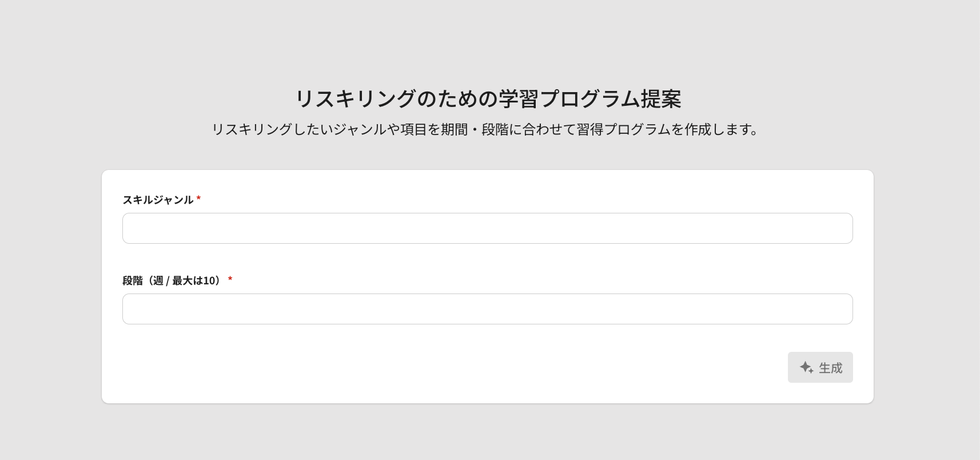This screenshot has height=460, width=980.
Task: Click the 生成 button text
Action: coord(830,368)
